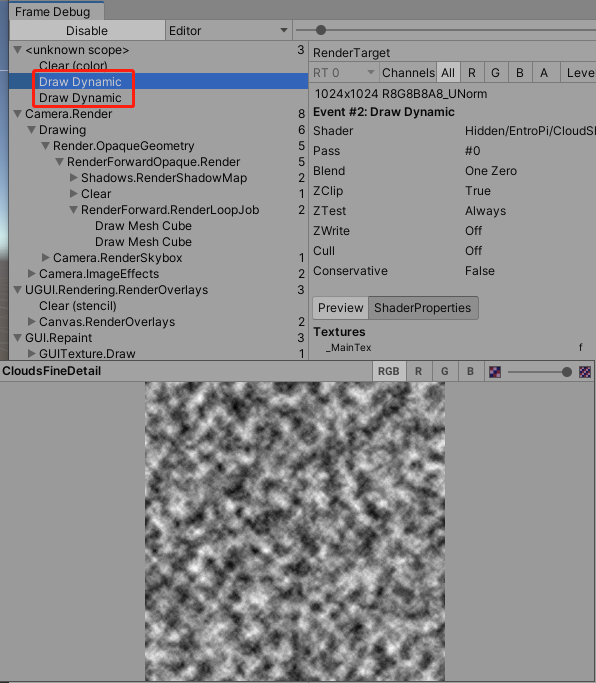Click the CloudsFineDetail title label
596x683 pixels.
point(51,371)
